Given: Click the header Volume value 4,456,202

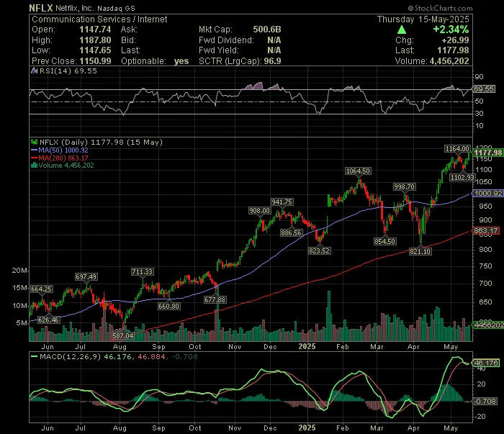Looking at the screenshot, I should tap(449, 61).
